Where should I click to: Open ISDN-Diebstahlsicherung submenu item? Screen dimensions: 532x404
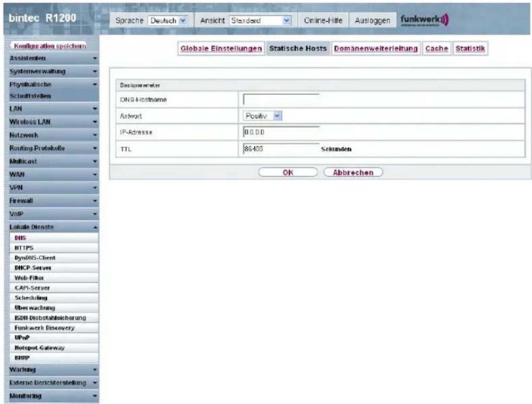(55, 318)
